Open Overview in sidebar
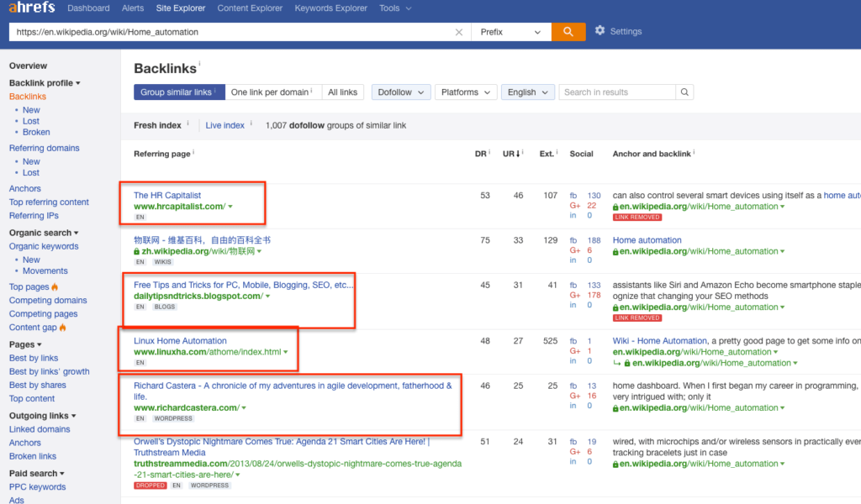This screenshot has width=861, height=504. pos(28,66)
